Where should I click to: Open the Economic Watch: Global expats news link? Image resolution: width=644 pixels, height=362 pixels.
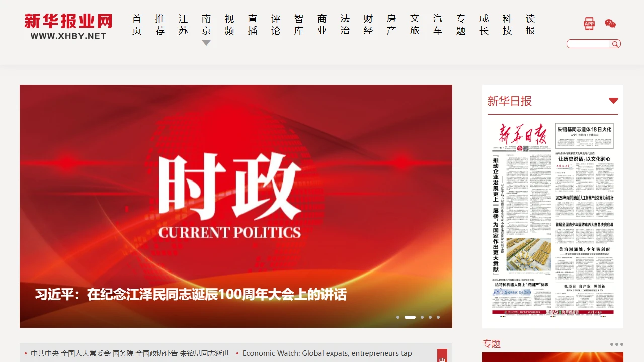[327, 353]
